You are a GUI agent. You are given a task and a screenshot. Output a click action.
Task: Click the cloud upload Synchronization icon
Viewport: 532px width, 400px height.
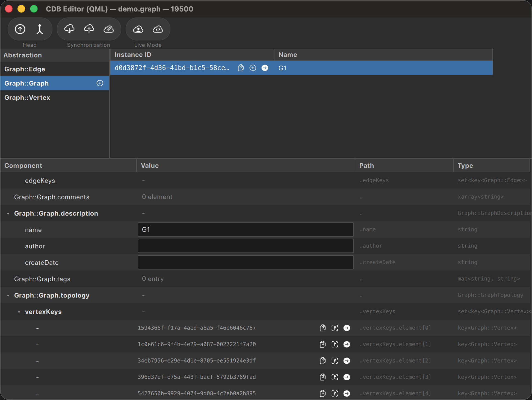[x=89, y=29]
